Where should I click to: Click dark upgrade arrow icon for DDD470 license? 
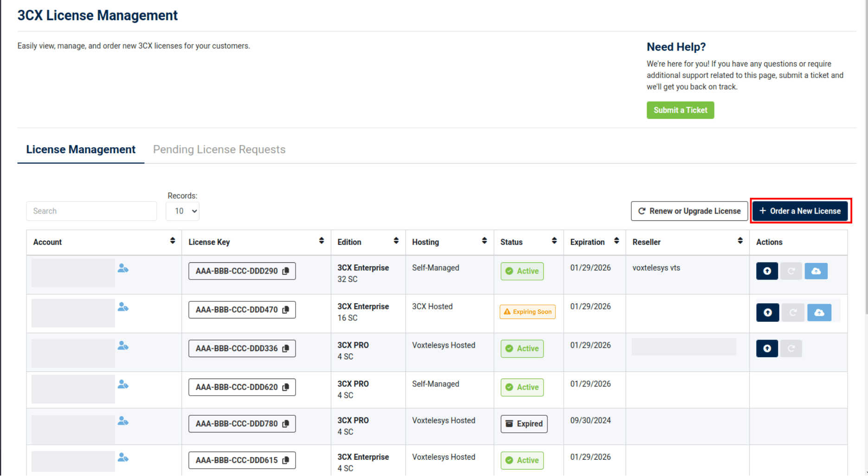pyautogui.click(x=768, y=313)
